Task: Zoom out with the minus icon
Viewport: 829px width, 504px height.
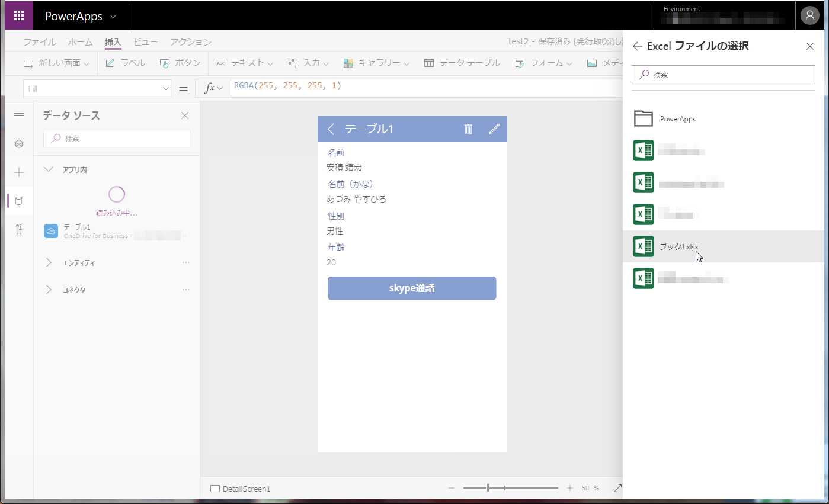Action: coord(452,488)
